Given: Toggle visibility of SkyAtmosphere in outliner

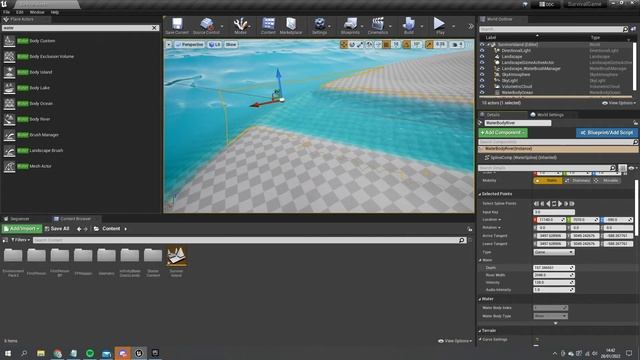Looking at the screenshot, I should click(x=482, y=75).
